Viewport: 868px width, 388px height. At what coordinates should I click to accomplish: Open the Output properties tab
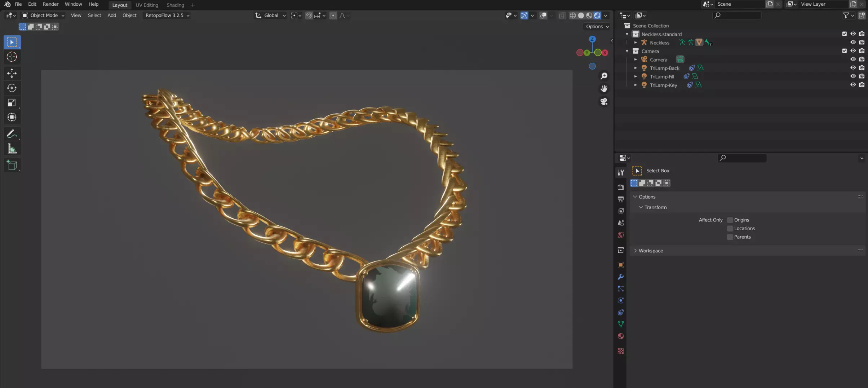[x=620, y=199]
